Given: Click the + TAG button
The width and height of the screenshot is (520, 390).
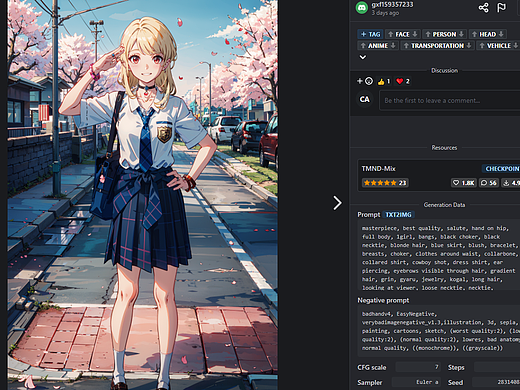Looking at the screenshot, I should click(x=370, y=34).
